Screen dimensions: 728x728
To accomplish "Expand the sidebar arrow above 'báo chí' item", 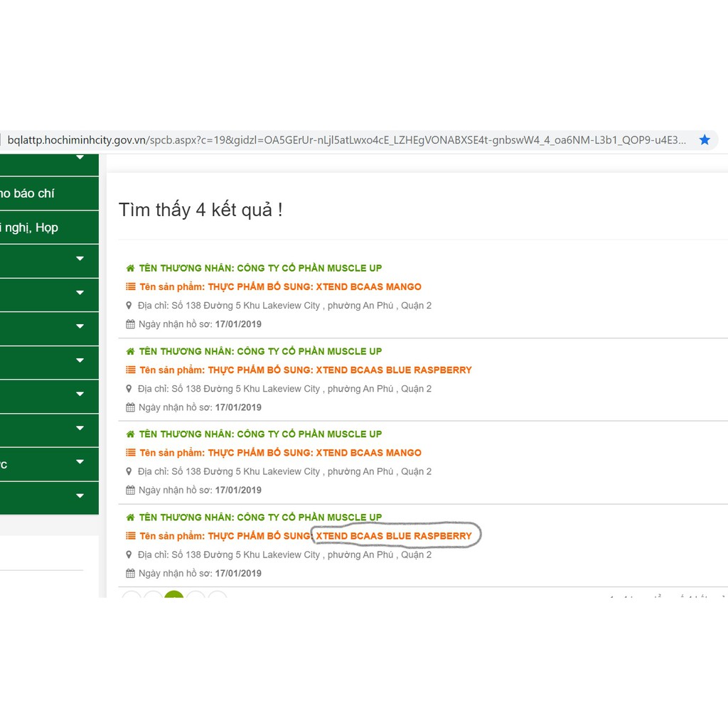I will click(x=80, y=158).
